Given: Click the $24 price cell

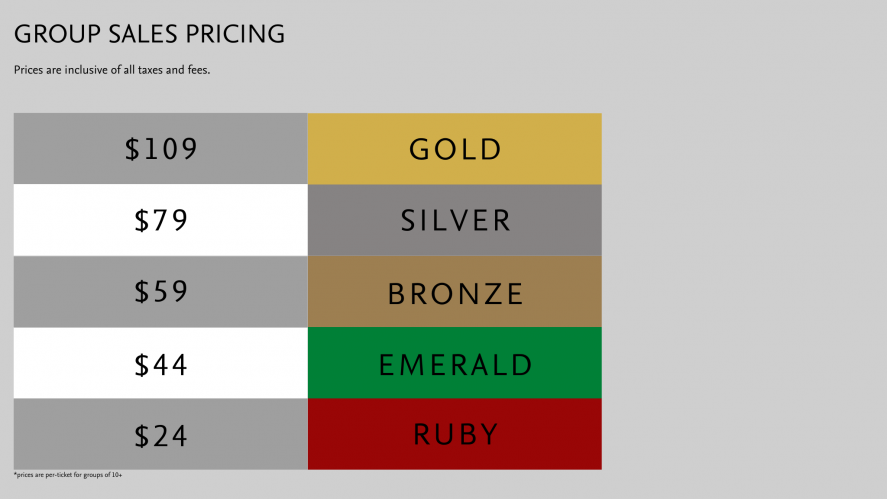Looking at the screenshot, I should [x=161, y=434].
